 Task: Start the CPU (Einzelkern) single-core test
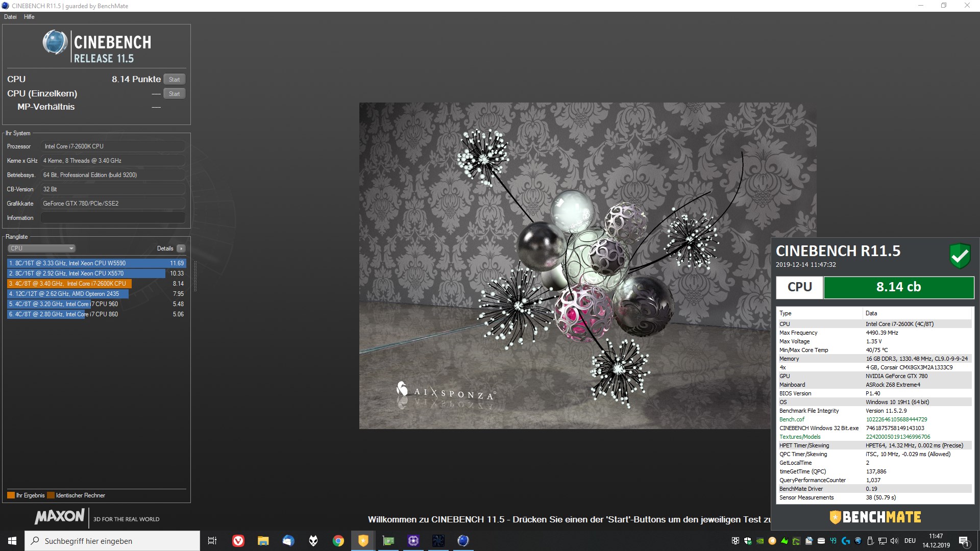coord(175,93)
